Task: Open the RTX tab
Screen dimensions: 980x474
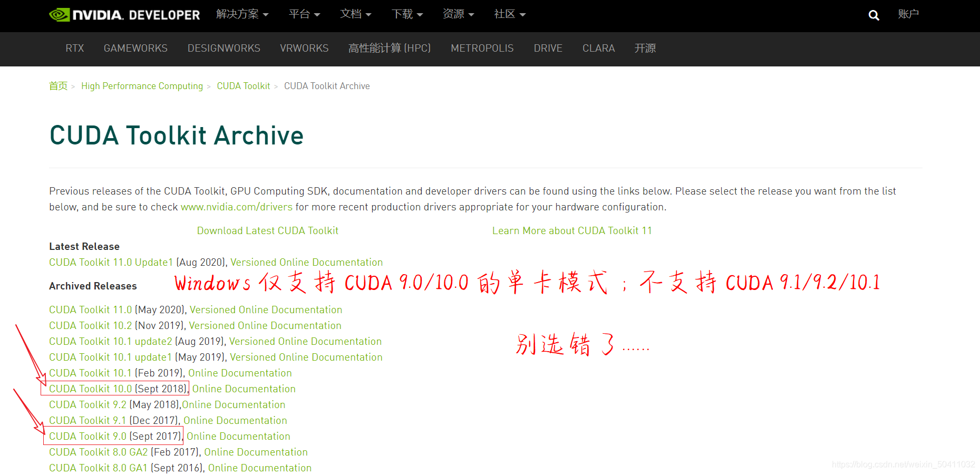Action: pyautogui.click(x=75, y=48)
